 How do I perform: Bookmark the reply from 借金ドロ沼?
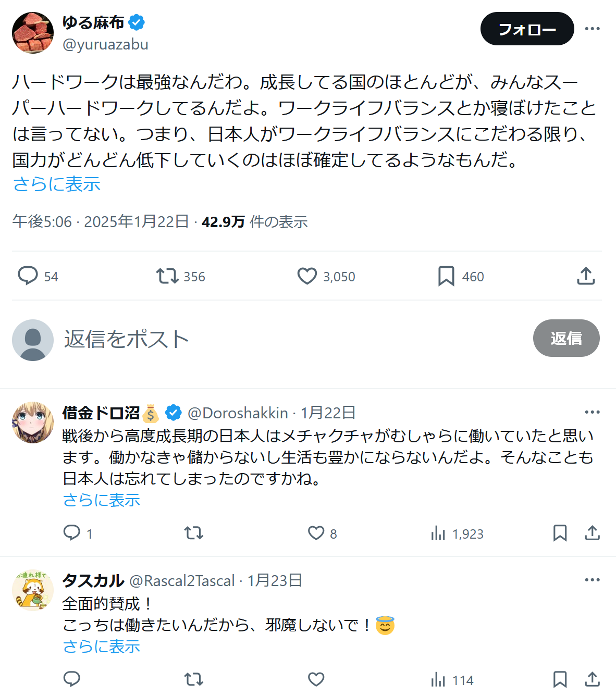tap(560, 533)
